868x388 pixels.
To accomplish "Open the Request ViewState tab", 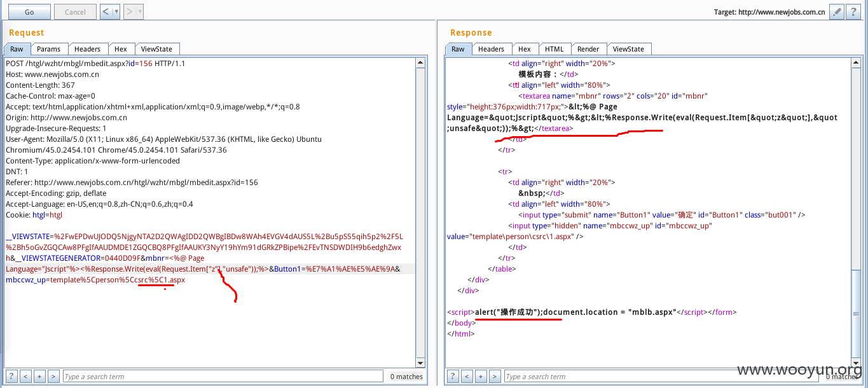I will coord(156,49).
